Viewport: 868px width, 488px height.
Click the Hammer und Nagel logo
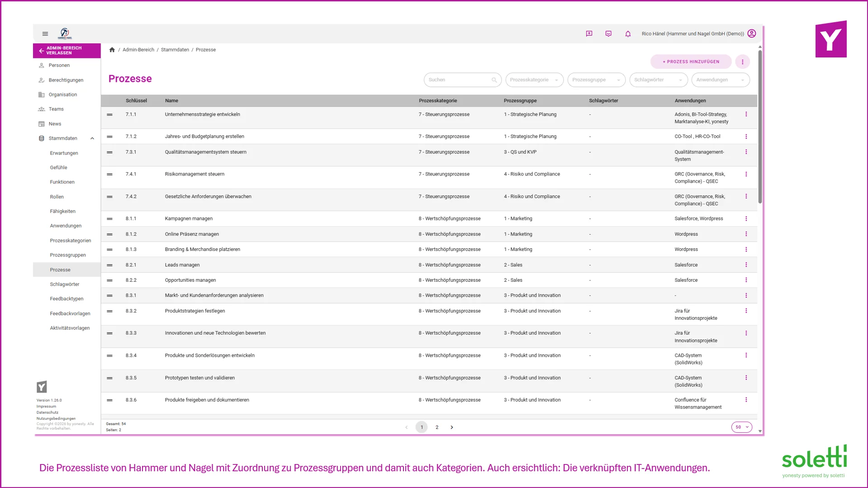[65, 33]
